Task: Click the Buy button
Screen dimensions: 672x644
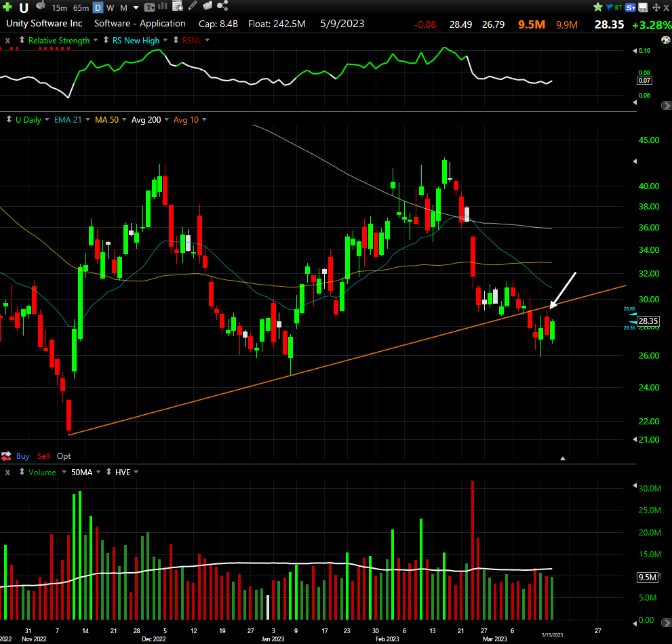Action: pos(22,456)
